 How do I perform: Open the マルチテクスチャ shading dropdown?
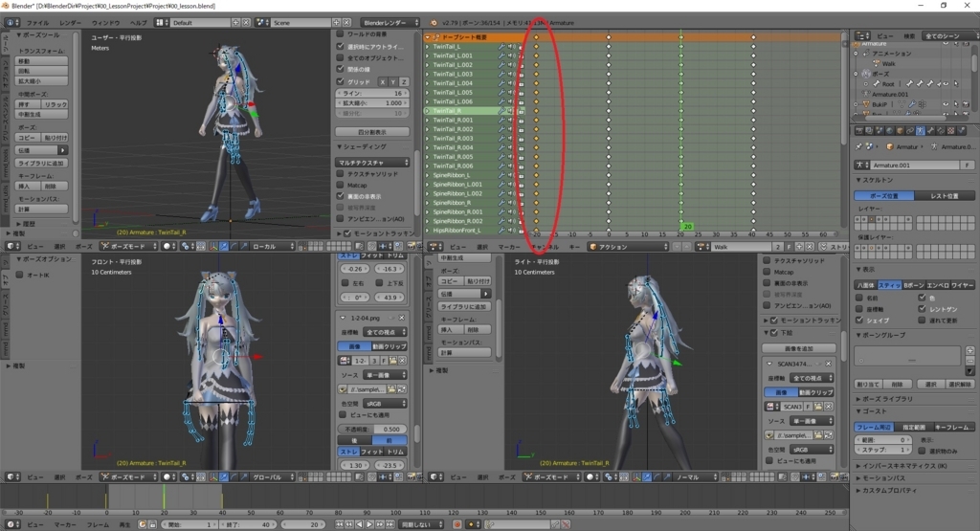(x=372, y=163)
